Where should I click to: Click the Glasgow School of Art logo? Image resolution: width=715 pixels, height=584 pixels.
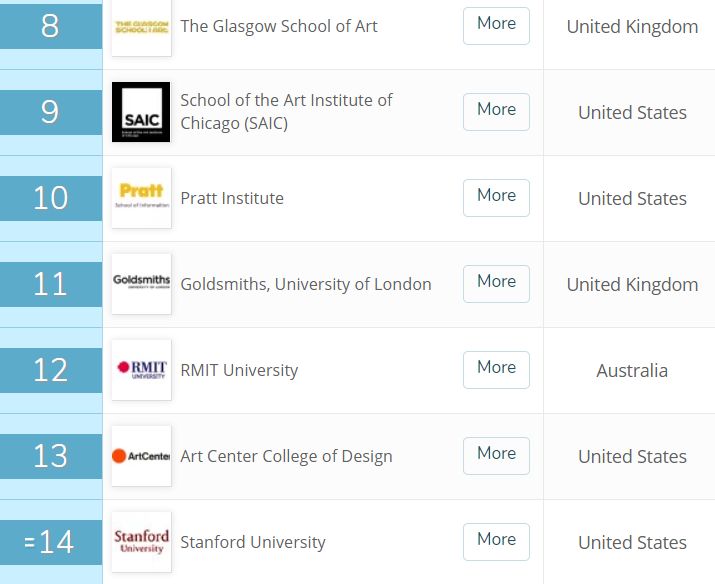pos(141,27)
